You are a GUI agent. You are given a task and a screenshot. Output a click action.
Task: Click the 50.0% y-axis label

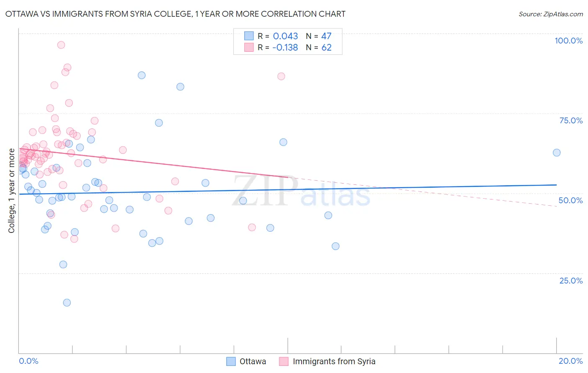(570, 200)
